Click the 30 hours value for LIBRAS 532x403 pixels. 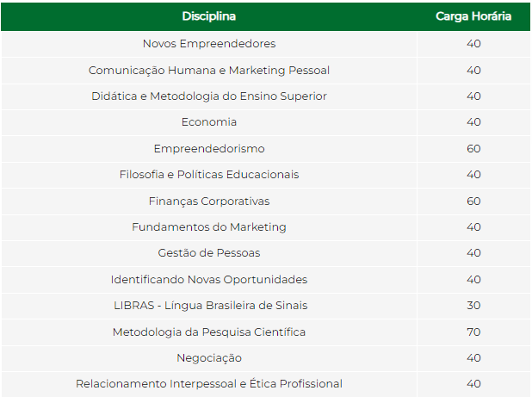click(473, 306)
